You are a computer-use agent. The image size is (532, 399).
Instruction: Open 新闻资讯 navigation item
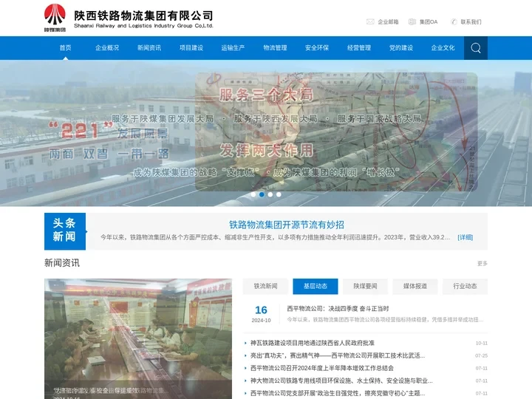[149, 48]
